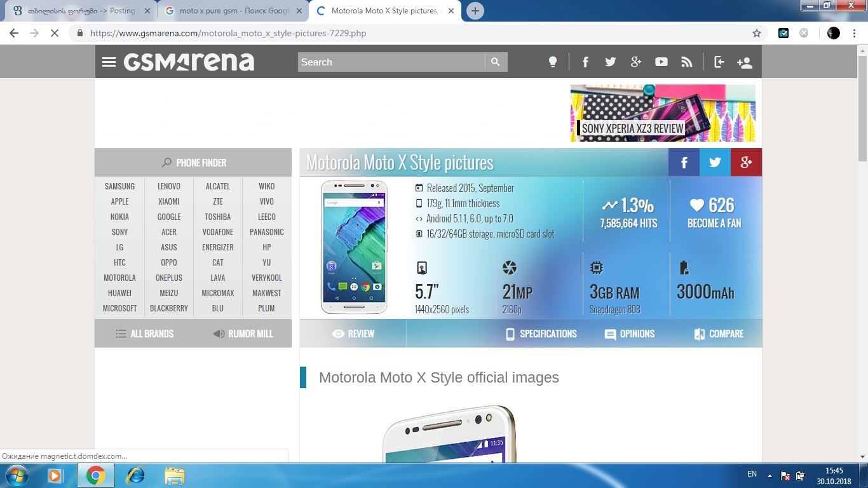The height and width of the screenshot is (488, 868).
Task: Become a fan heart button
Action: coord(714,213)
